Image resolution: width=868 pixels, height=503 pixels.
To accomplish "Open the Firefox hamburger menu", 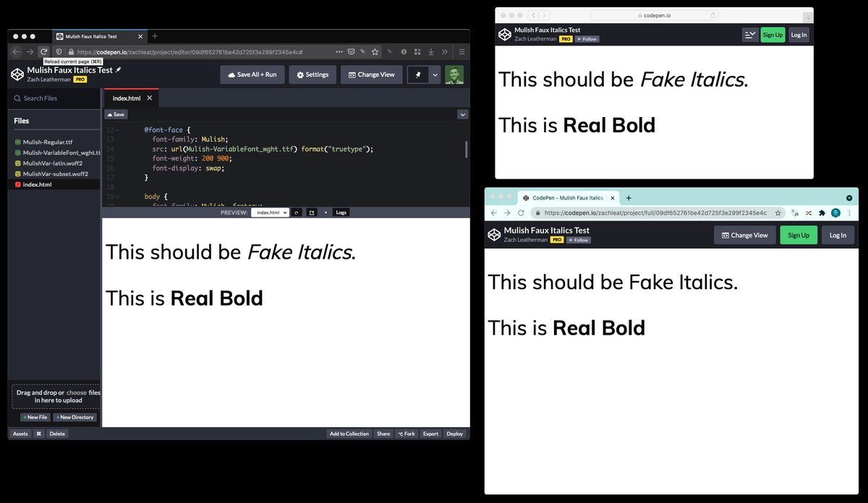I will pyautogui.click(x=461, y=51).
